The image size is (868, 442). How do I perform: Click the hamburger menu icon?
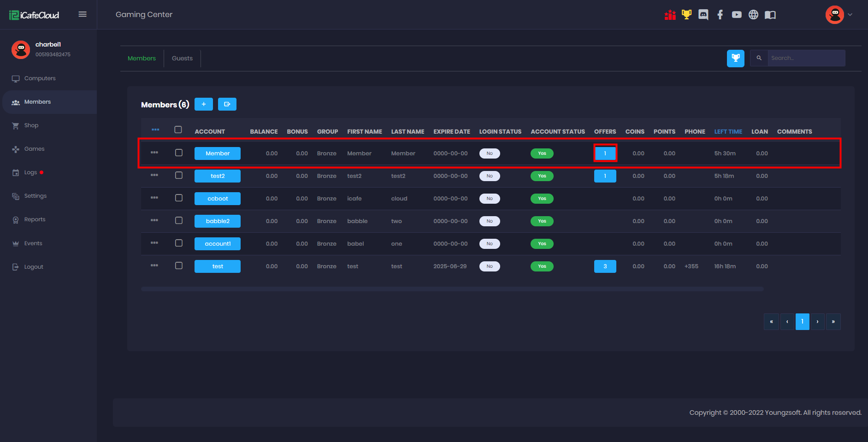[x=83, y=14]
